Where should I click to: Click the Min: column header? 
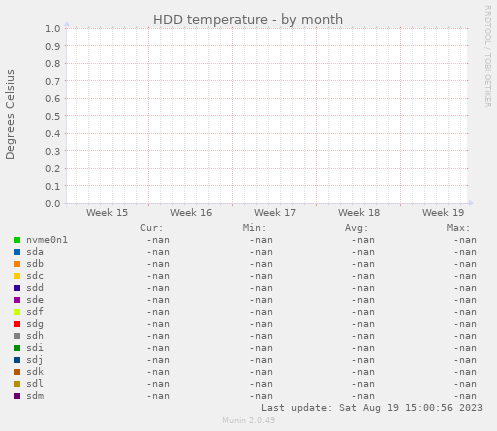(x=254, y=228)
